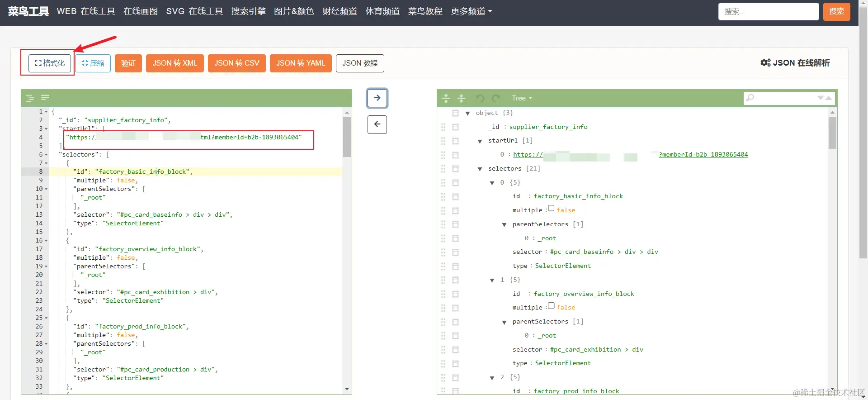Collapse the root object node in tree
The image size is (868, 400).
click(x=468, y=114)
